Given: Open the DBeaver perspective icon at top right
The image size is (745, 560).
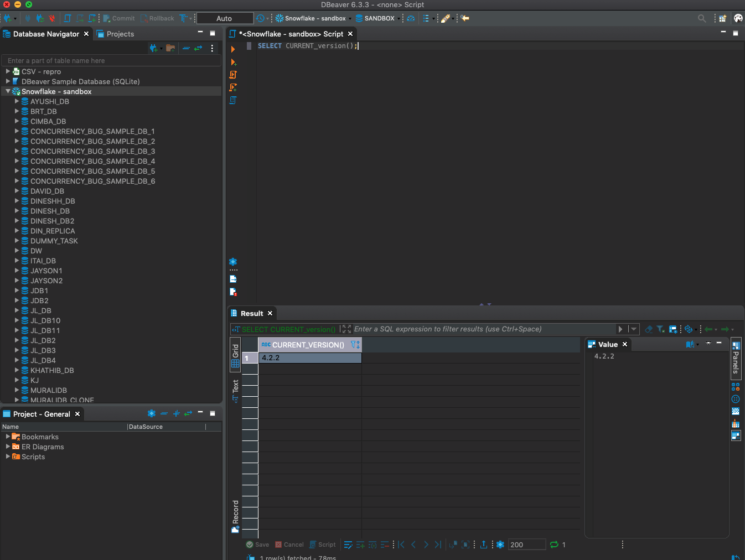Looking at the screenshot, I should [x=738, y=18].
